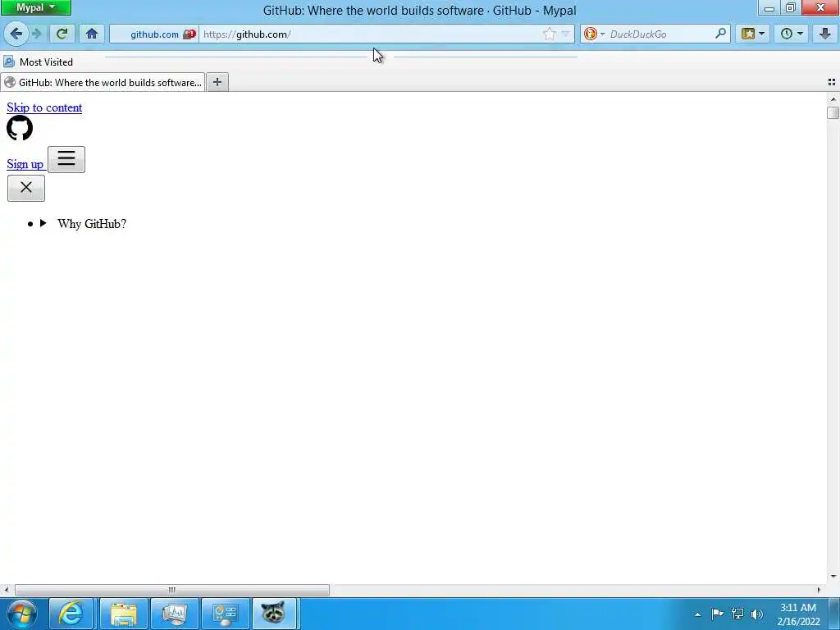
Task: Click the X close menu button
Action: (x=26, y=188)
